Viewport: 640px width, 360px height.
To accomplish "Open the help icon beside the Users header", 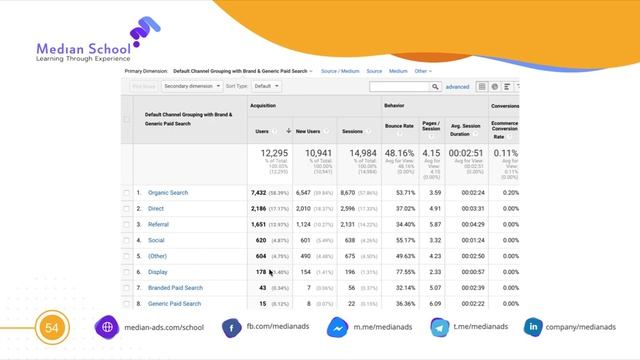I will (274, 131).
